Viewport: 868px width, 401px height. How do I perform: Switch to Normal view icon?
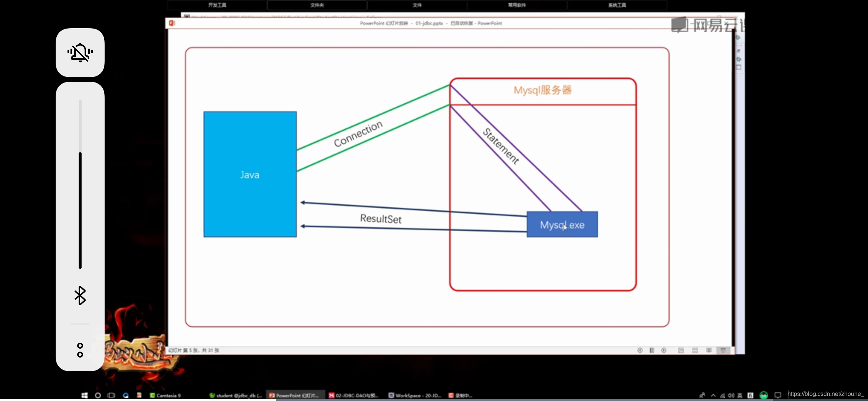click(681, 350)
